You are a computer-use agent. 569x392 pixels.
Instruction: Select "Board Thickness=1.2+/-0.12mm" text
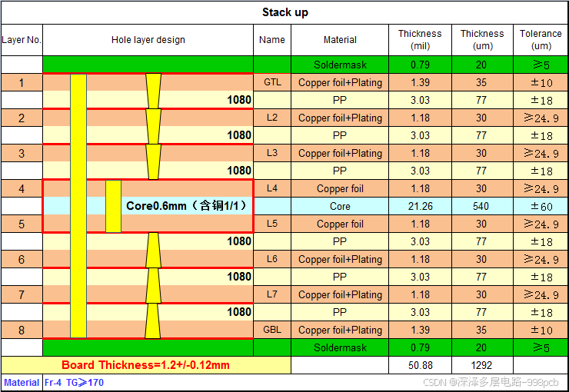(x=145, y=365)
